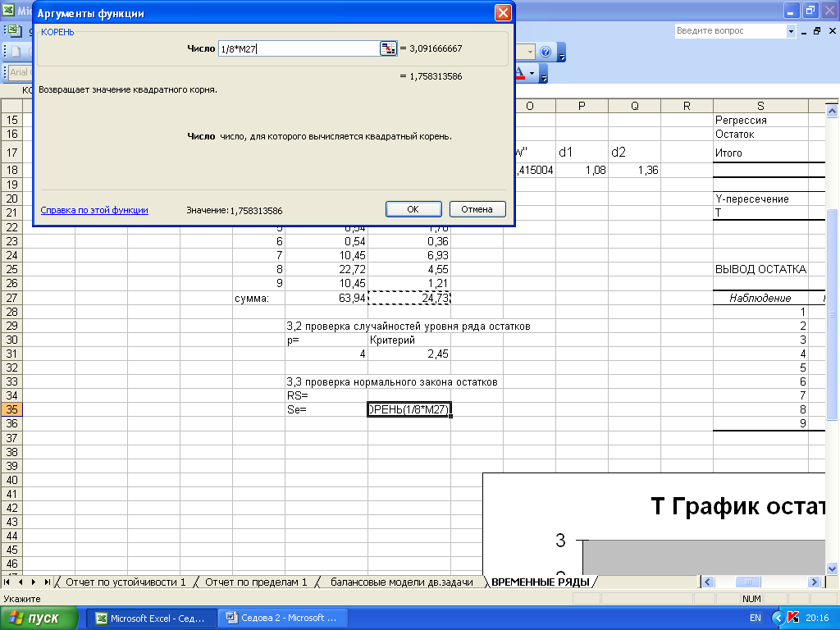Click the vertical scrollbar down arrow

832,568
